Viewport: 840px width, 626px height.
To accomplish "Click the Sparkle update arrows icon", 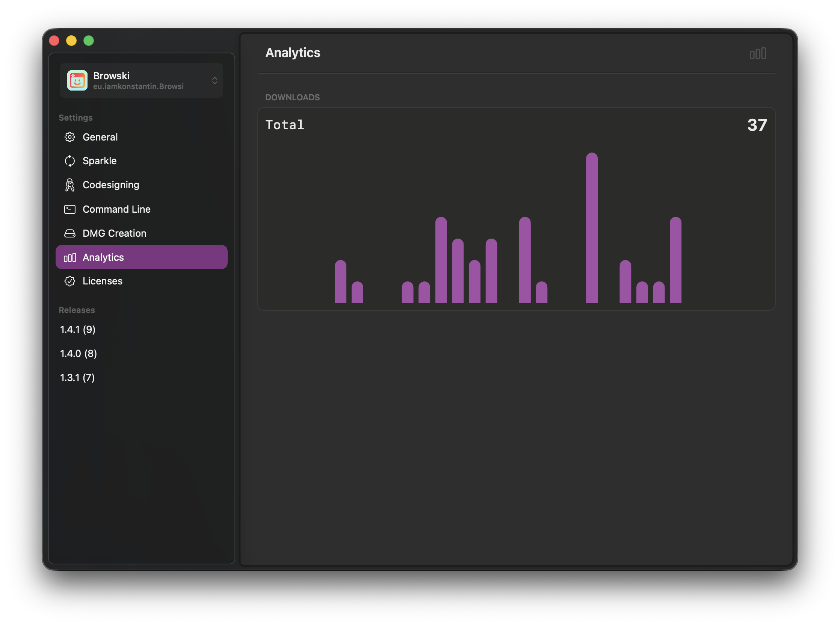I will click(70, 161).
